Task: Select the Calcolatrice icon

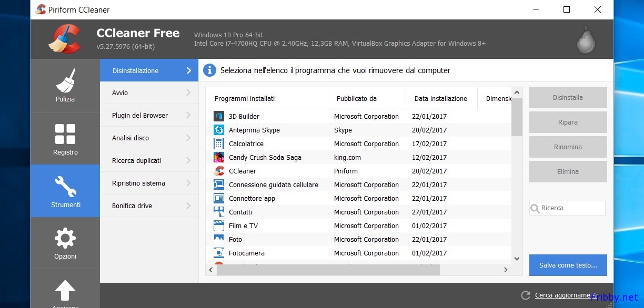Action: click(219, 143)
